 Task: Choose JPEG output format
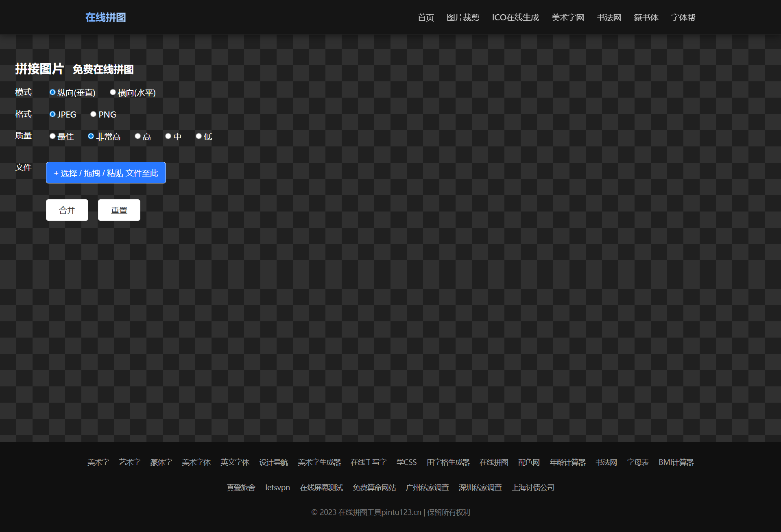pyautogui.click(x=52, y=114)
